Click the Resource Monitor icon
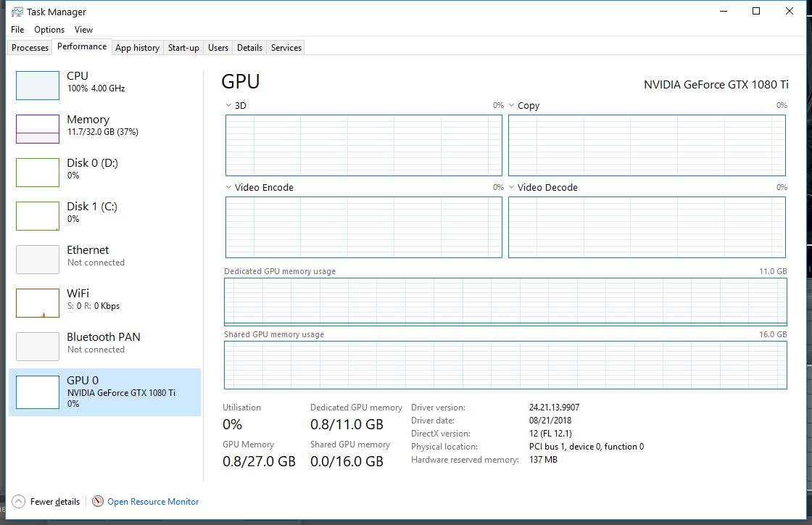 click(98, 502)
